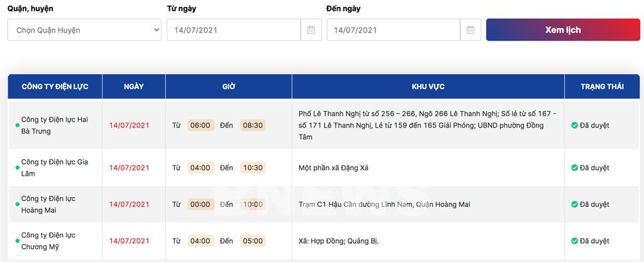The width and height of the screenshot is (644, 262).
Task: Click 'Công ty Điện lực Hoàng Mai' company name
Action: tap(48, 204)
